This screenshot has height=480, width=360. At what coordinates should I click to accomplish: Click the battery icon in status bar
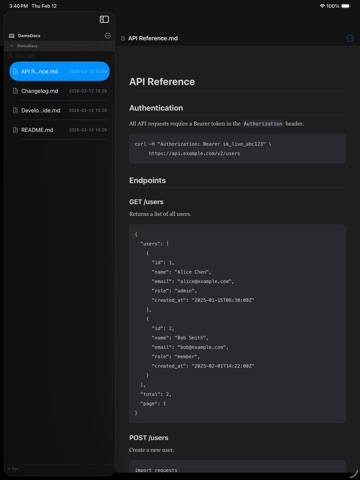(x=346, y=6)
